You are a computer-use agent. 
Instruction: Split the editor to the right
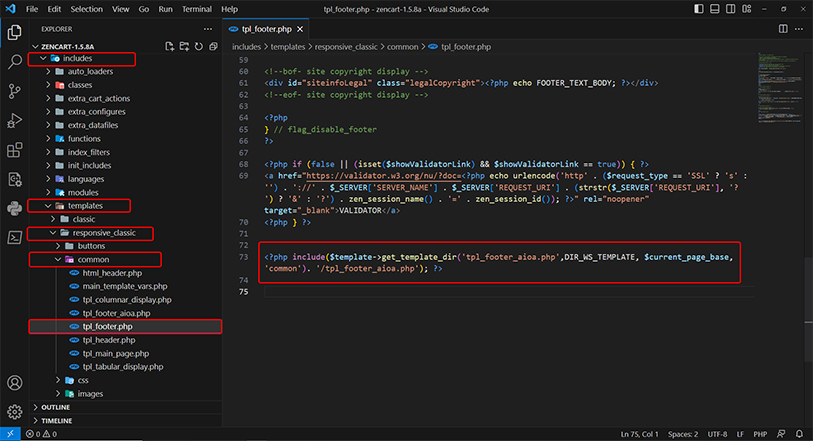[x=783, y=29]
